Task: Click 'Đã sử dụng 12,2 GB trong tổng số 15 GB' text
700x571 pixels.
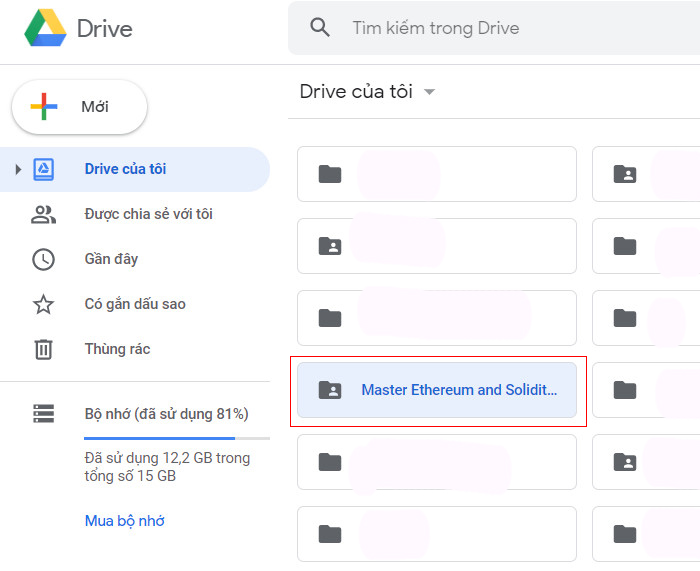Action: pos(167,467)
